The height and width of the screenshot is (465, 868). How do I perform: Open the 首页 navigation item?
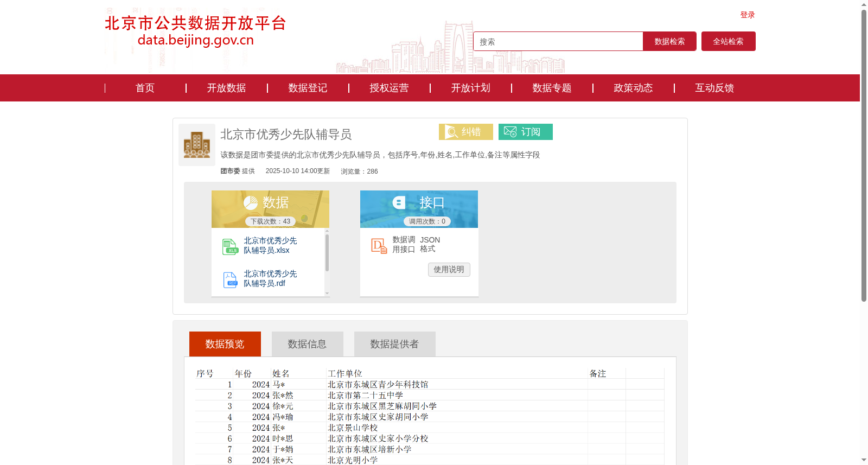tap(145, 88)
